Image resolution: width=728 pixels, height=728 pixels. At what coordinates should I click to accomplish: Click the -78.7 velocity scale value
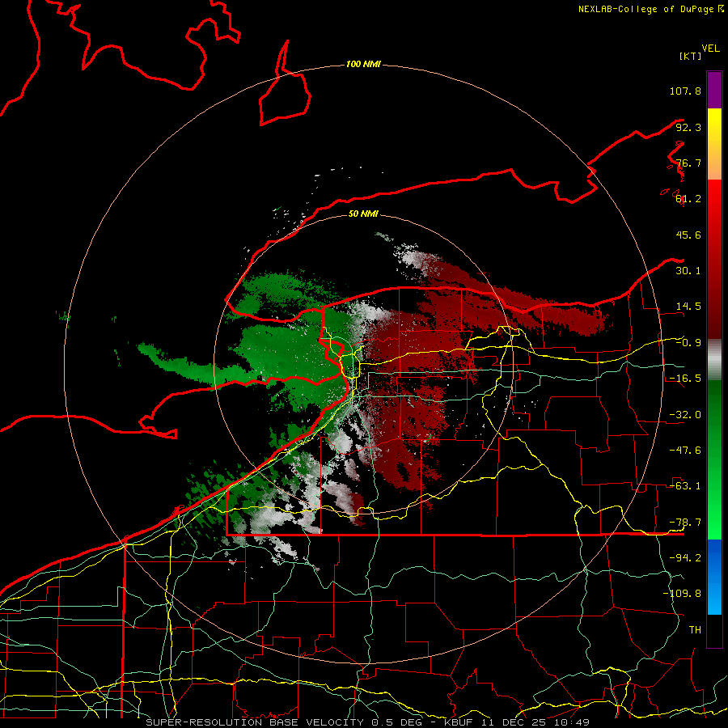(x=685, y=523)
